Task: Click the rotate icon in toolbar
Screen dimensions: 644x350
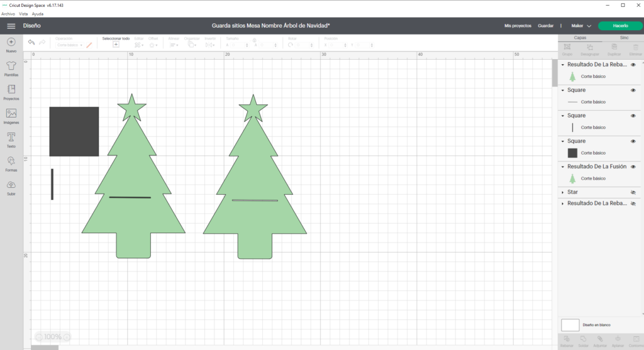Action: [x=291, y=45]
